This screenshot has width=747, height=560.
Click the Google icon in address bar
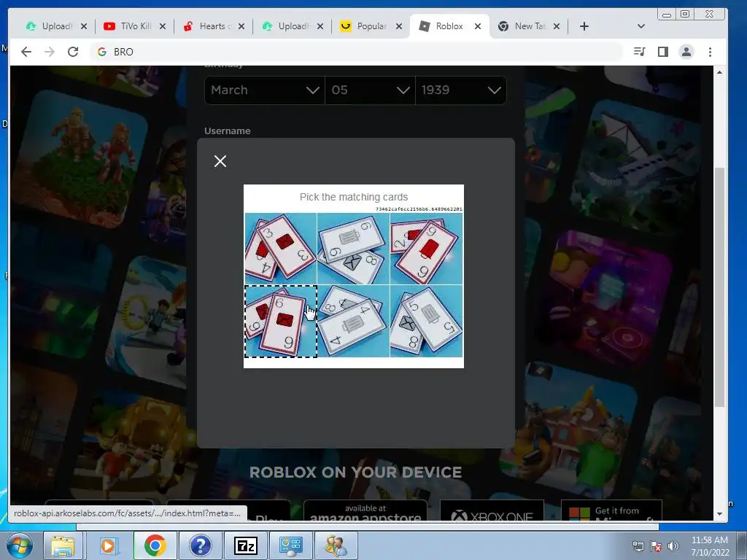coord(101,52)
